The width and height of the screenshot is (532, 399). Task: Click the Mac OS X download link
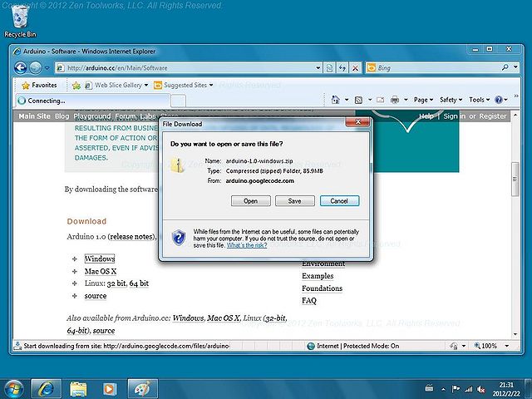click(x=101, y=271)
